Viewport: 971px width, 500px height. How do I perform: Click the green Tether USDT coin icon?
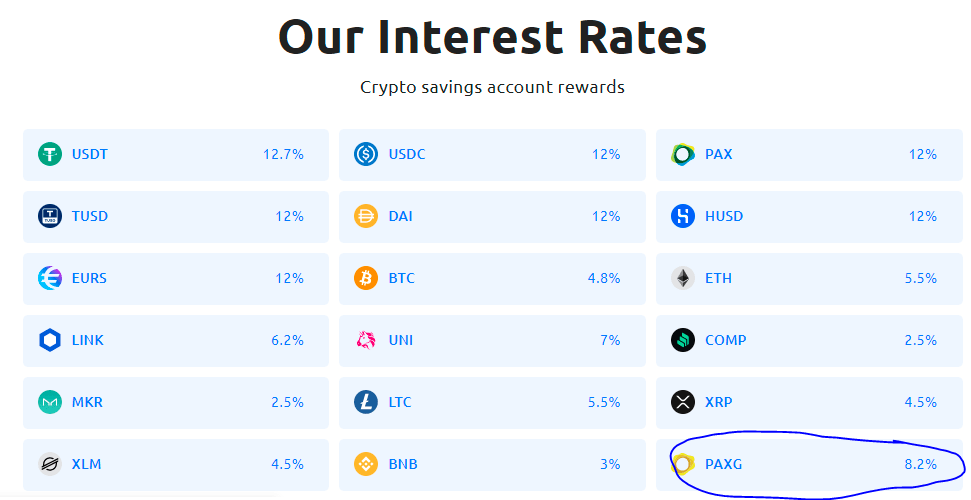[50, 154]
